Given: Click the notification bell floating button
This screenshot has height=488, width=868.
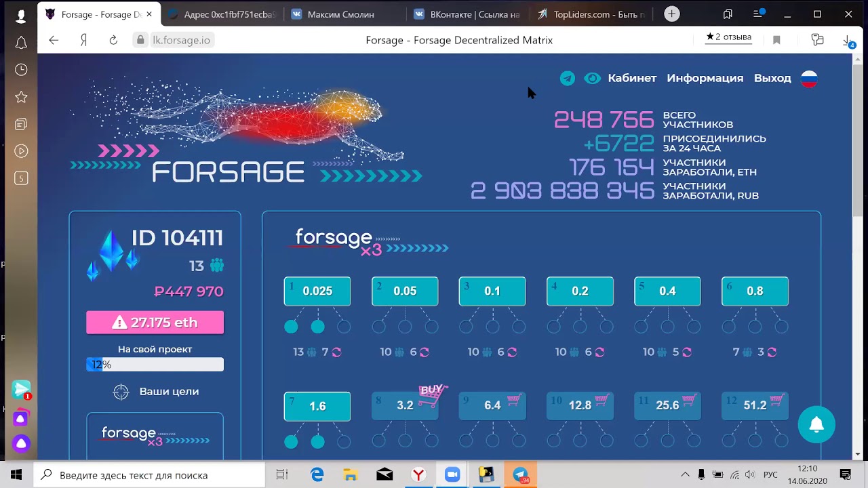Looking at the screenshot, I should pyautogui.click(x=816, y=424).
